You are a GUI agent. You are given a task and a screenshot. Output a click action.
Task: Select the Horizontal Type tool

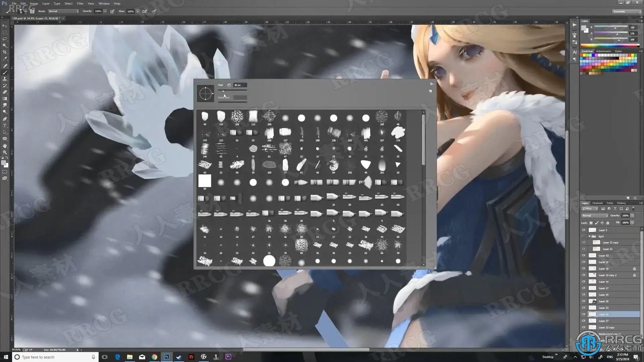[x=5, y=126]
